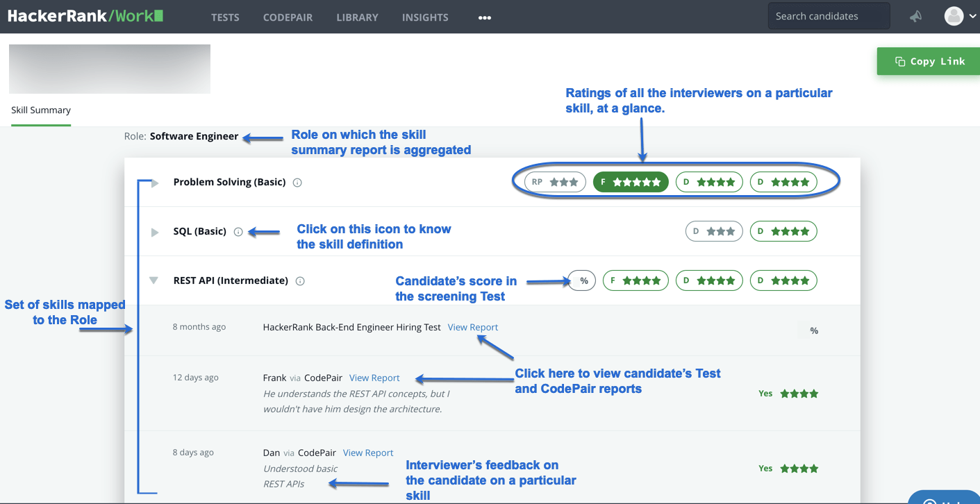Viewport: 980px width, 504px height.
Task: Open the CODEPAIR menu
Action: tap(288, 17)
